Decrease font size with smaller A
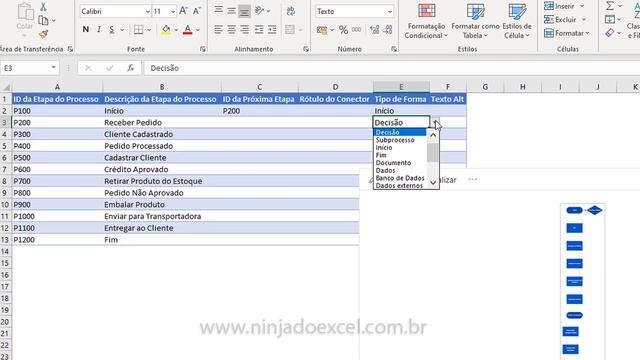This screenshot has width=640, height=360. click(197, 11)
